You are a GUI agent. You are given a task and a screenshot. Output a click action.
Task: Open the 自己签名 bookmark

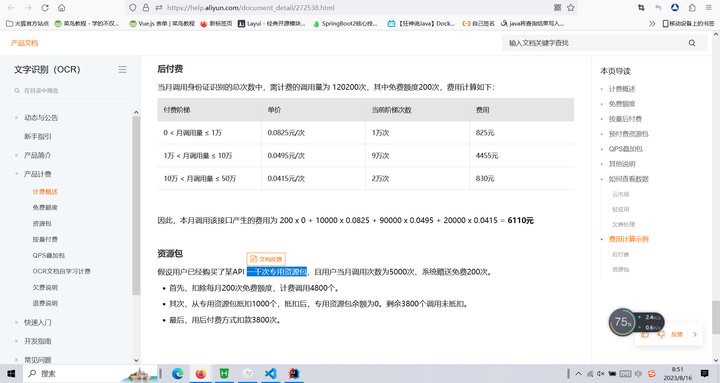(x=478, y=23)
